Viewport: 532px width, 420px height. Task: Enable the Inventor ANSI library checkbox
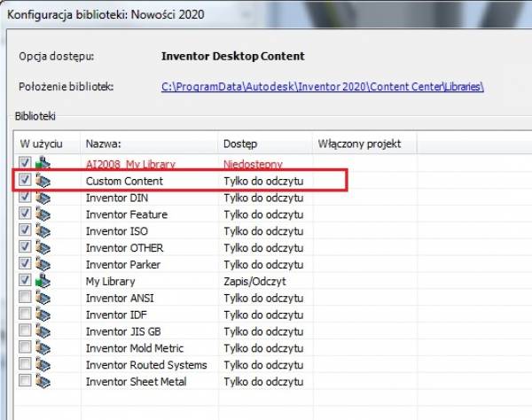pos(25,297)
